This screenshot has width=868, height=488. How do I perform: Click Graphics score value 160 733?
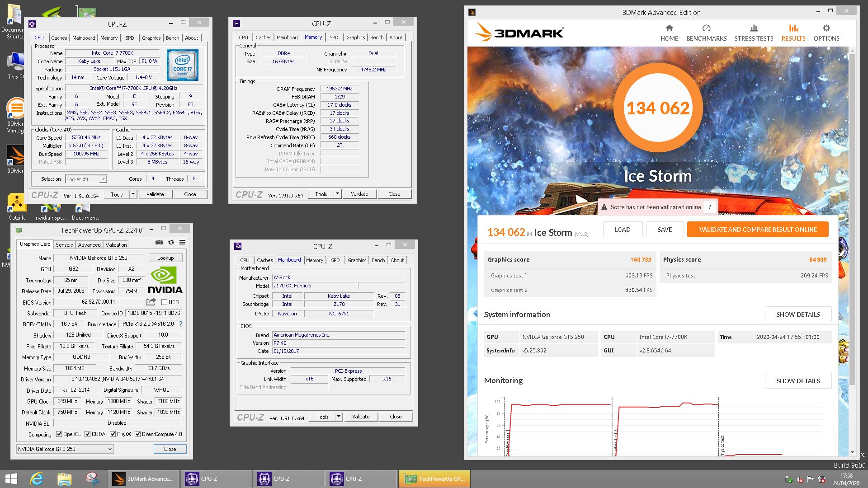pyautogui.click(x=641, y=260)
